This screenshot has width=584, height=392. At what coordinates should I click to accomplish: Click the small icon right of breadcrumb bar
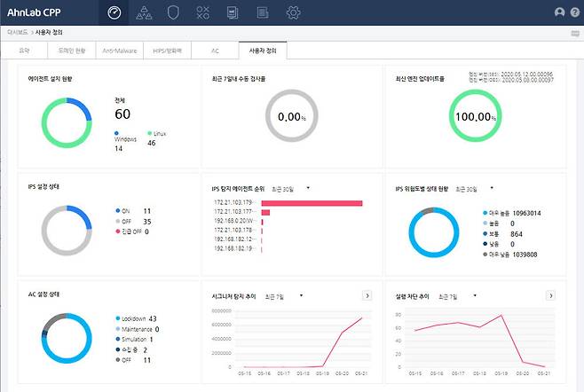point(575,34)
